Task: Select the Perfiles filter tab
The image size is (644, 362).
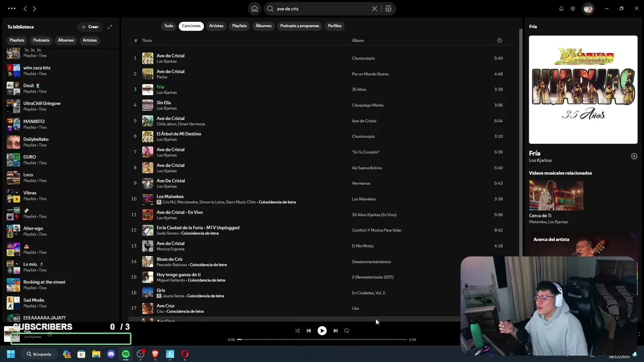Action: pos(335,26)
